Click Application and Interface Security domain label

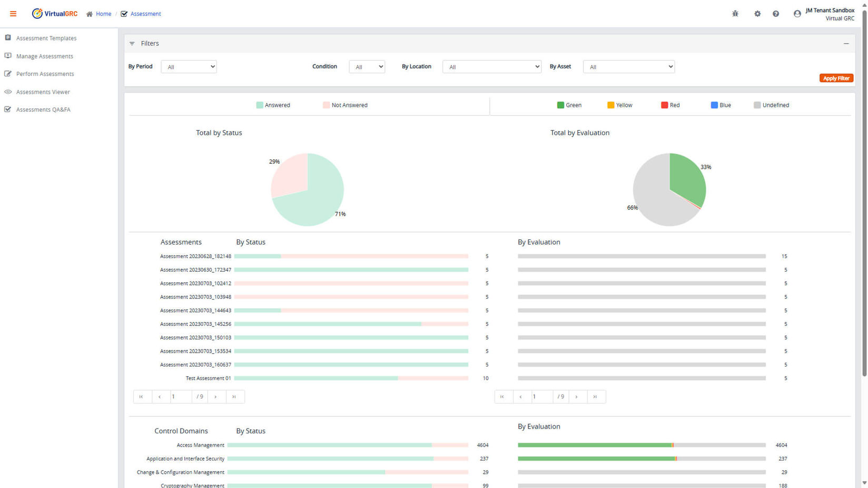[185, 459]
